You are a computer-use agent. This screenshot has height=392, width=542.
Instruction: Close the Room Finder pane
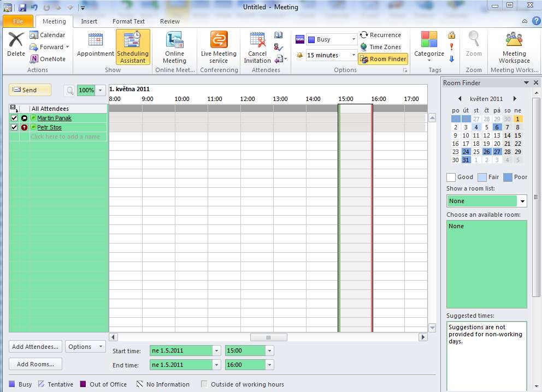(x=535, y=82)
